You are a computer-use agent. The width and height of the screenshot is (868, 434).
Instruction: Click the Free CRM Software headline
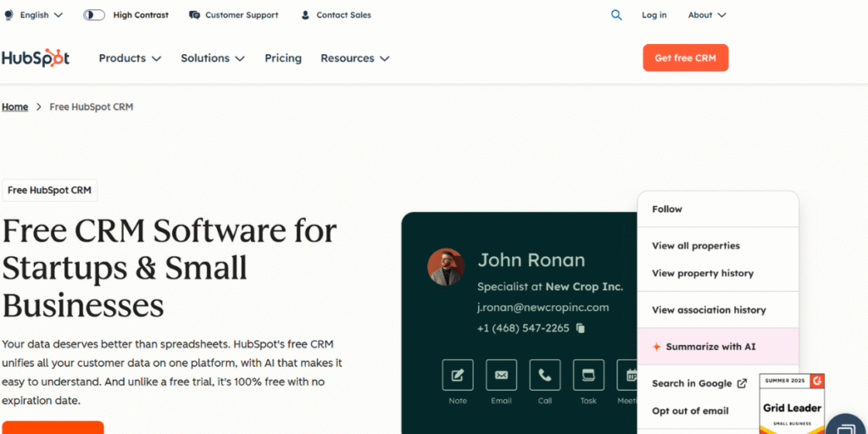(x=170, y=268)
